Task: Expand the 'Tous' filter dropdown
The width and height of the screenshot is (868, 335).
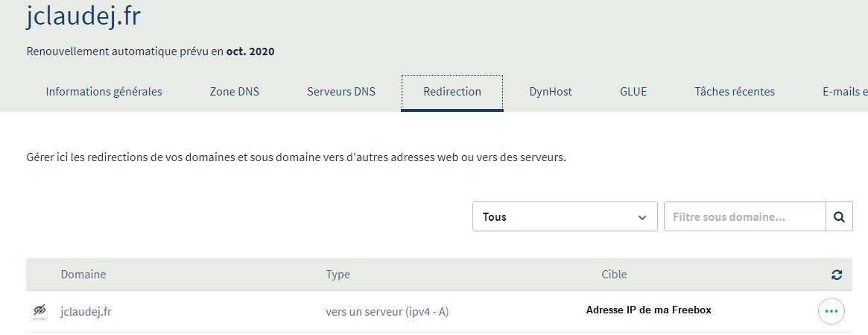Action: 565,217
